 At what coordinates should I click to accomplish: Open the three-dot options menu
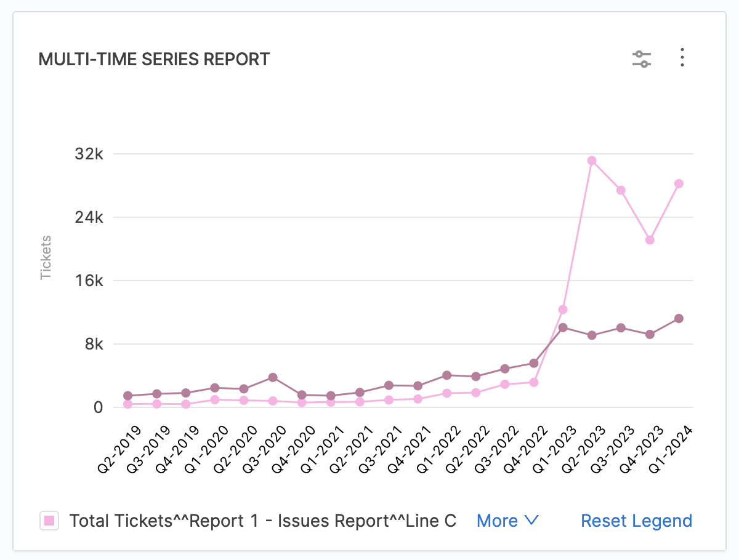682,58
